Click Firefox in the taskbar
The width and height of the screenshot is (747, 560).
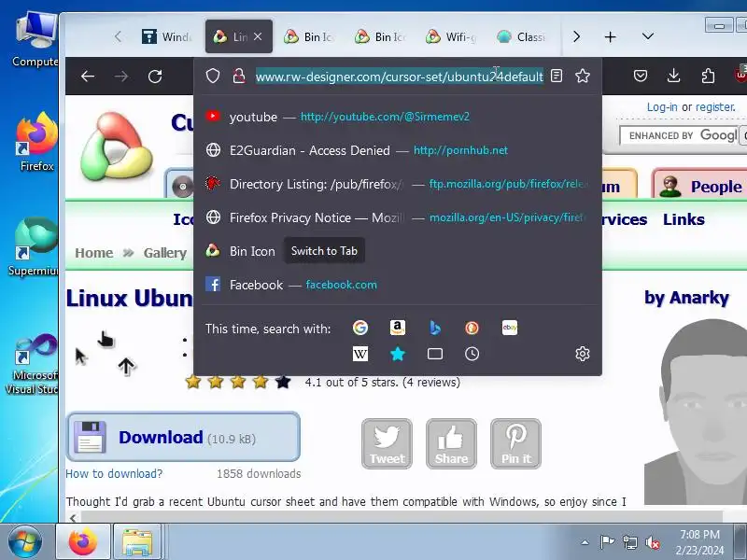tap(83, 541)
